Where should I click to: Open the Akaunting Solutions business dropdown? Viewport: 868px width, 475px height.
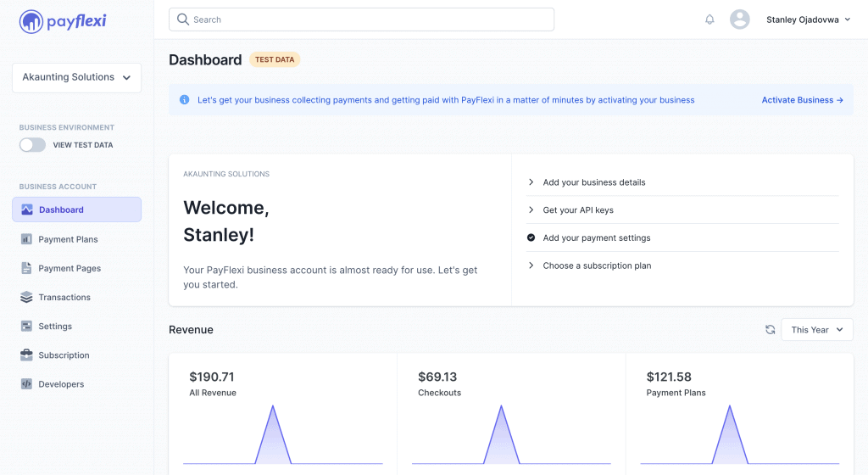coord(76,77)
